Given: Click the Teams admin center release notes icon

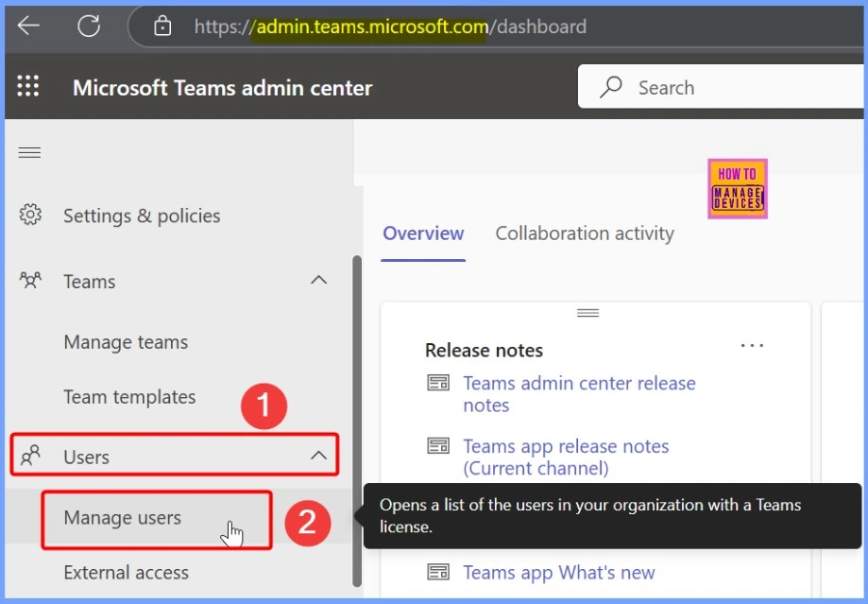Looking at the screenshot, I should coord(438,383).
